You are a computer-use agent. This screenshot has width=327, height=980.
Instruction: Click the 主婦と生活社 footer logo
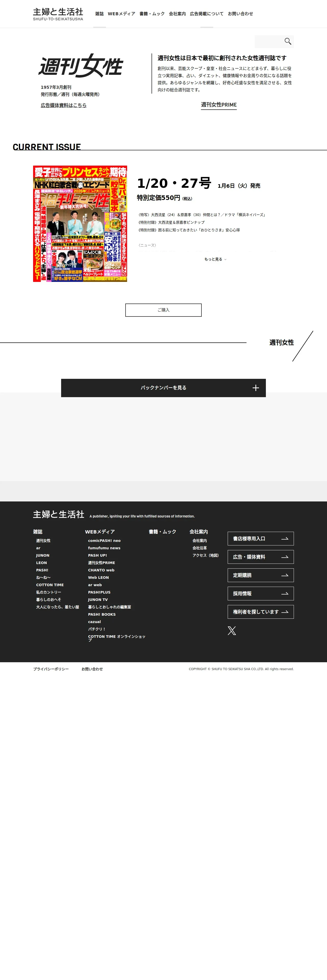click(x=59, y=514)
